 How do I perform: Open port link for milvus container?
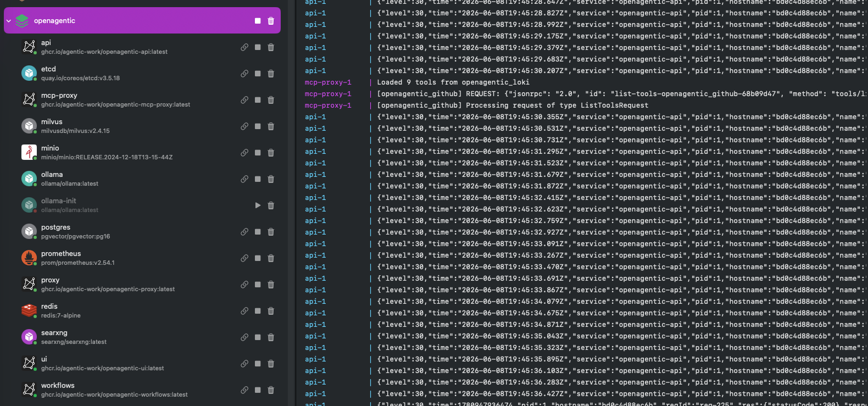[244, 126]
